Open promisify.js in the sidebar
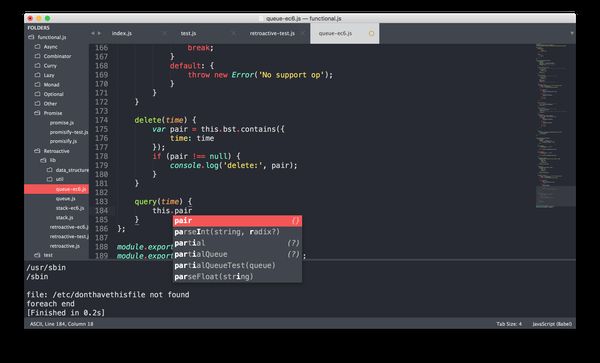The width and height of the screenshot is (600, 363). coord(63,141)
